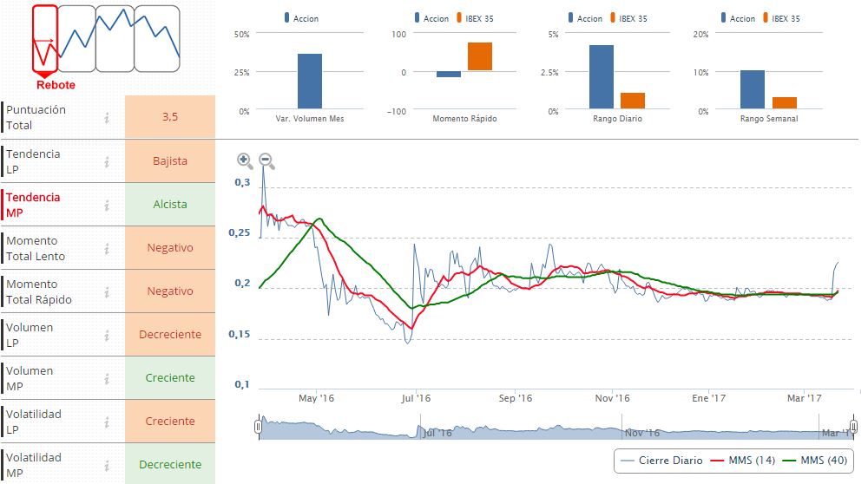
Task: Click Decreciente value for Volatilidad MP
Action: pos(170,464)
